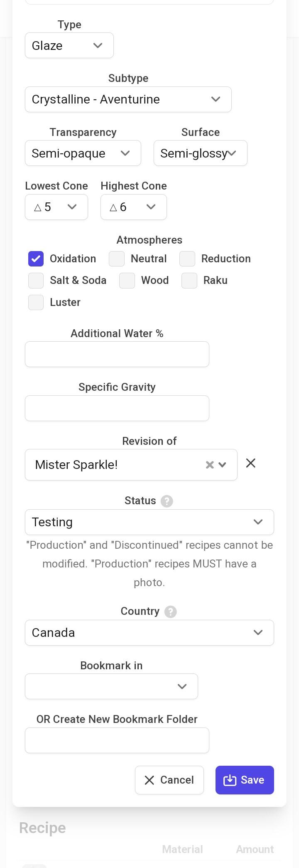
Task: Check the Neutral atmosphere checkbox
Action: pos(117,259)
